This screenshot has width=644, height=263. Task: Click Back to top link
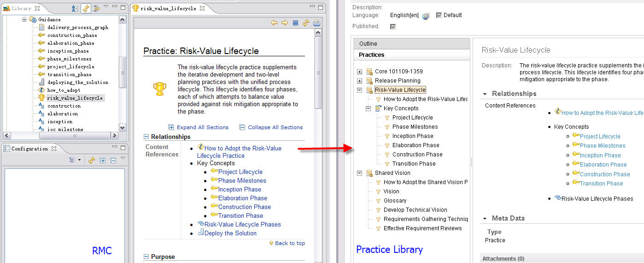(290, 243)
